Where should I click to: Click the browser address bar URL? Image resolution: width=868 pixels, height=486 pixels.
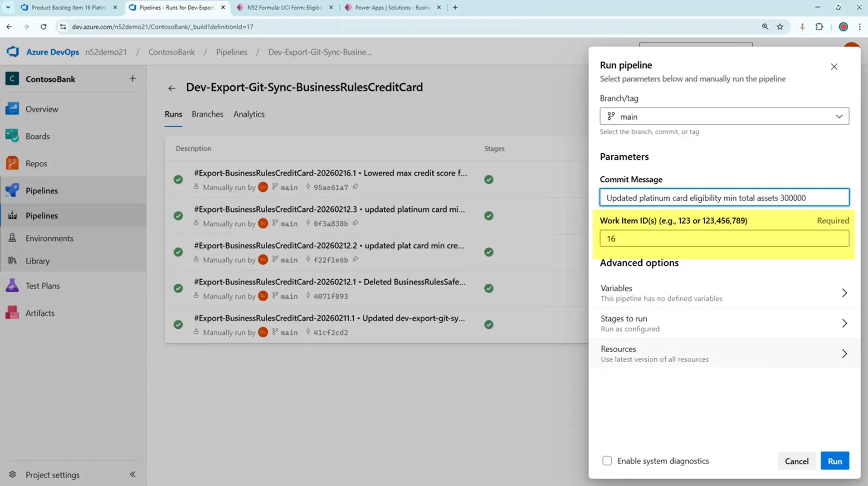(162, 27)
